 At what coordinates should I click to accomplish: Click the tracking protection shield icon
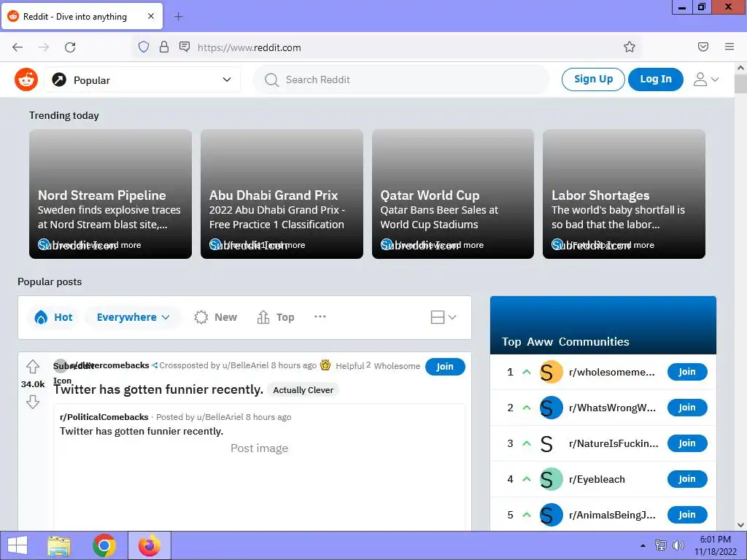[x=144, y=47]
